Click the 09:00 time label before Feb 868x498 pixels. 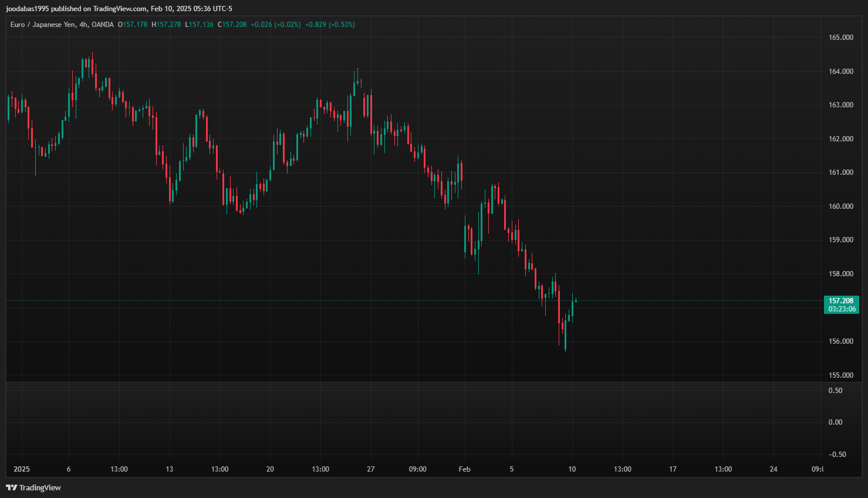(417, 469)
